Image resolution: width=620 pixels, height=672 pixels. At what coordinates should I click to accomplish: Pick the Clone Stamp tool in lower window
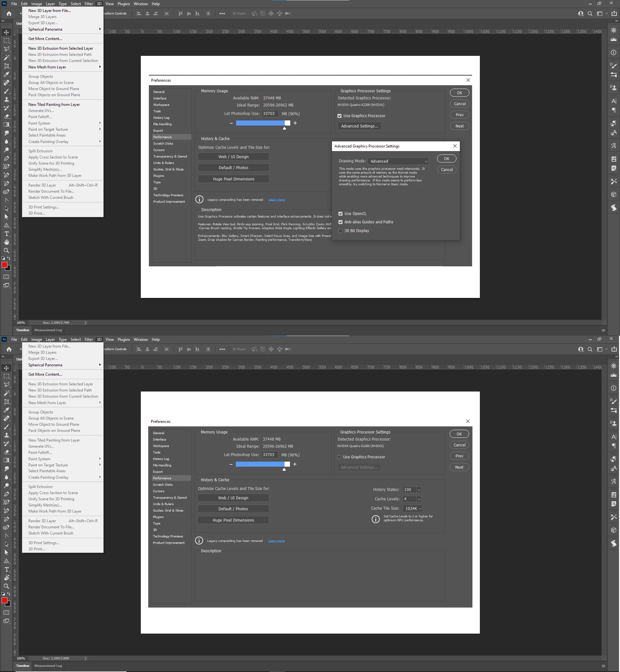click(x=6, y=435)
